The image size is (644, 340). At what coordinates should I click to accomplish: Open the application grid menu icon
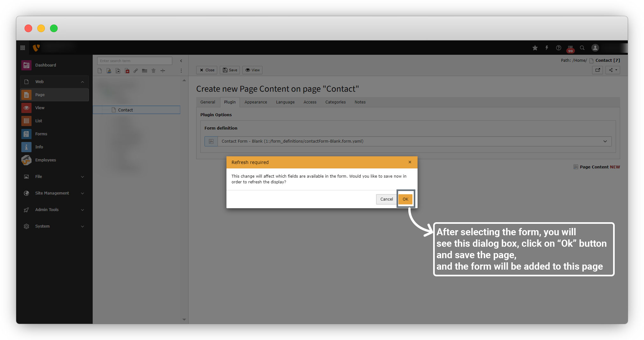click(23, 48)
